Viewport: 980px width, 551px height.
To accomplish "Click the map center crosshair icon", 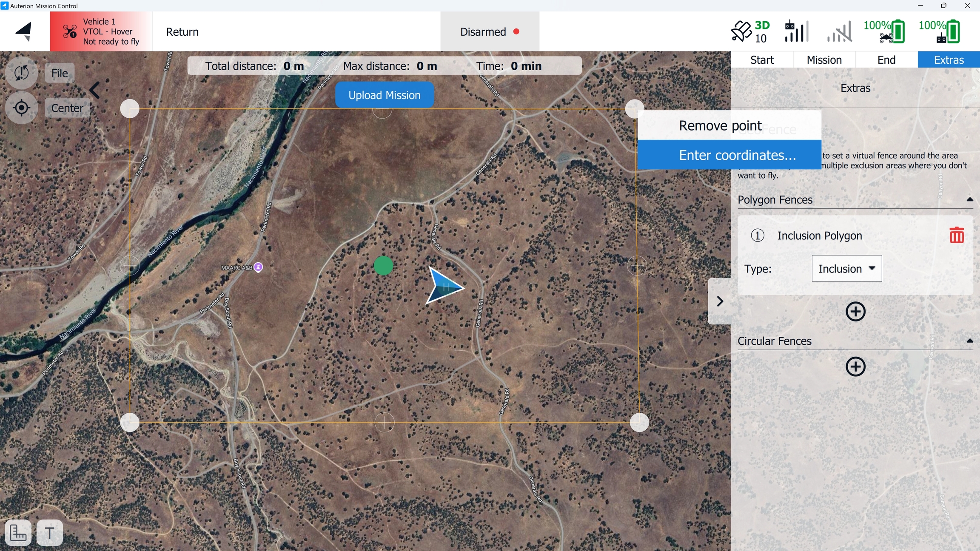I will 21,108.
